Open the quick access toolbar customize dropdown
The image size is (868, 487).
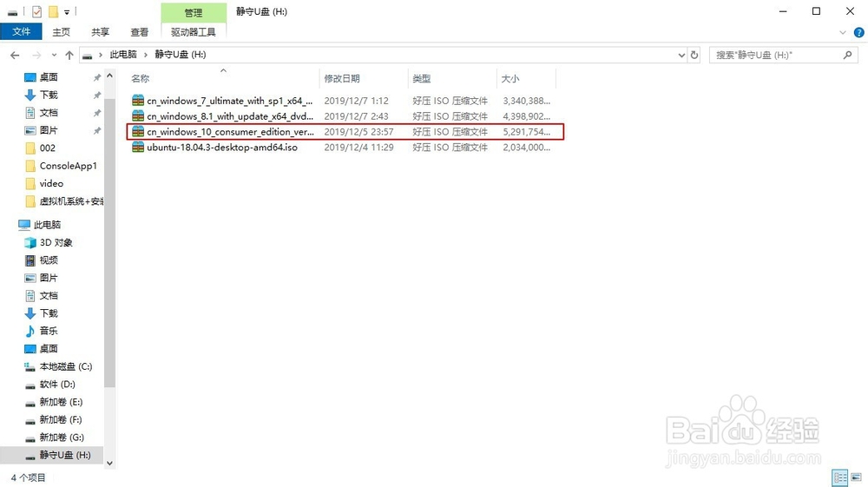pos(67,11)
